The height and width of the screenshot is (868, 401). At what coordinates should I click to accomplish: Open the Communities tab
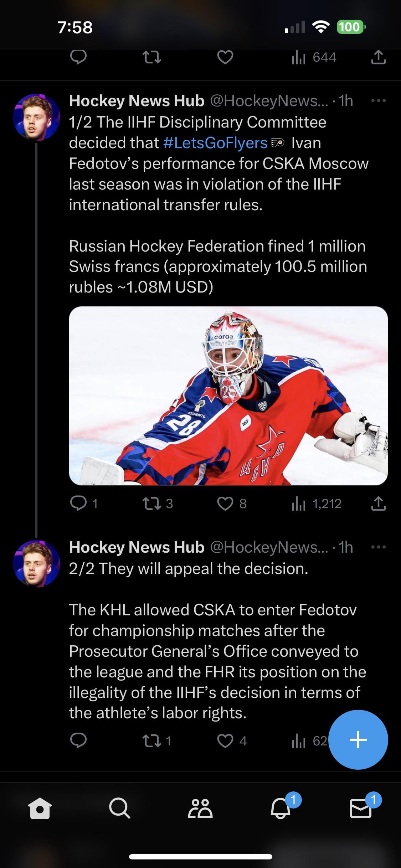200,808
